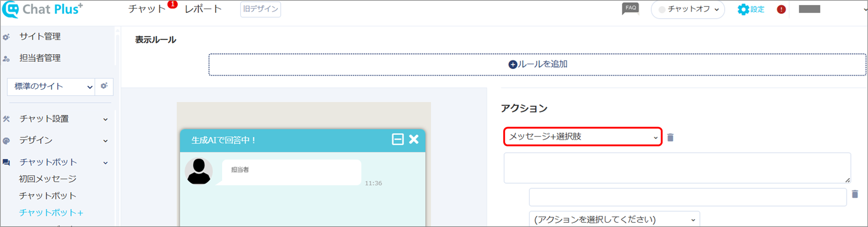Open site settings gear beside 標準のサイト

pos(104,86)
